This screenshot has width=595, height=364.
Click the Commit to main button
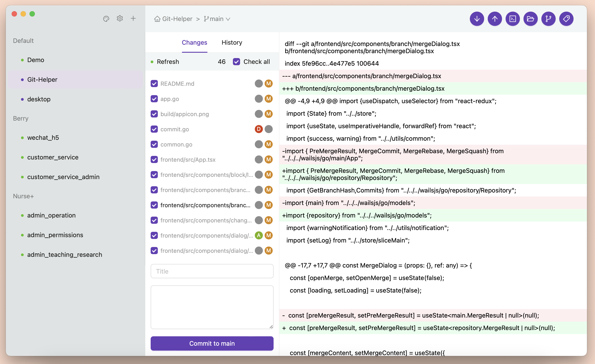coord(212,343)
